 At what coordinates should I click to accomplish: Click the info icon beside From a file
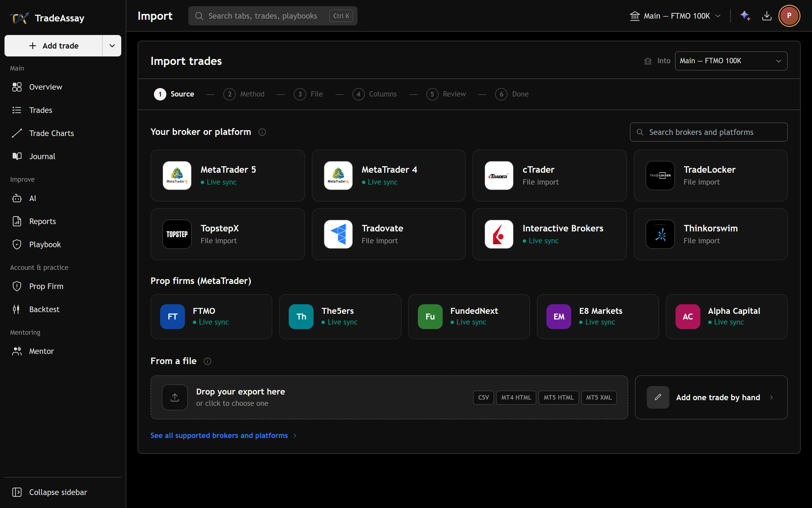pyautogui.click(x=207, y=361)
